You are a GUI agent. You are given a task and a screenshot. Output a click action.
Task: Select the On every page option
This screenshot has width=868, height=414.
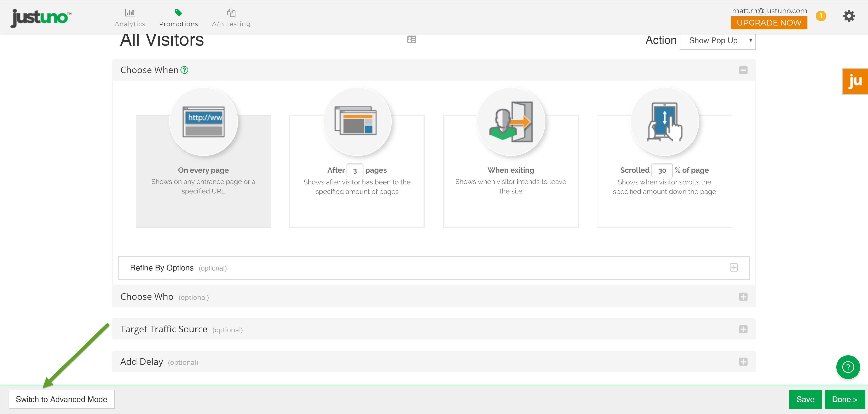point(203,171)
